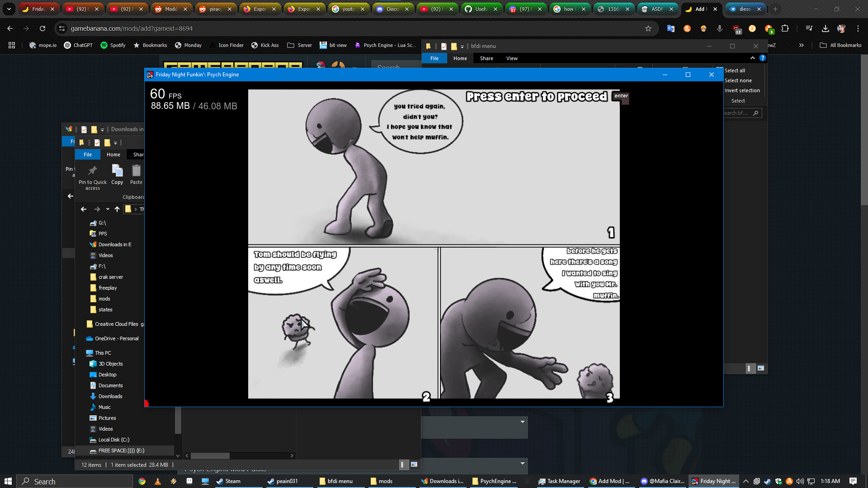Reload the gamebanana page
This screenshot has height=488, width=868.
point(42,28)
